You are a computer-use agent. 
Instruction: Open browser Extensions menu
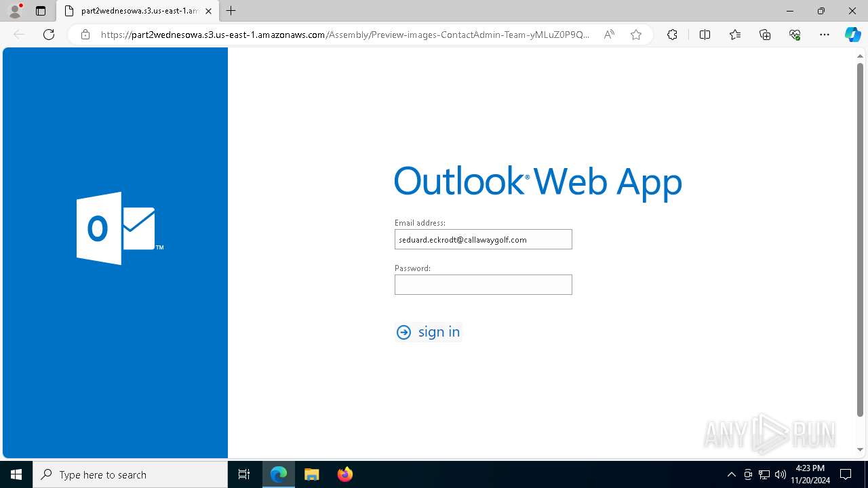click(x=672, y=35)
